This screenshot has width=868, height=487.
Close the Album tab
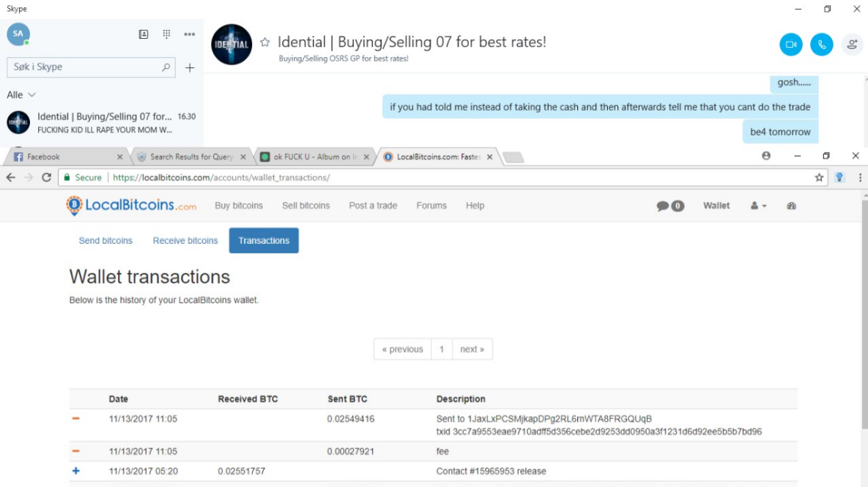click(366, 157)
